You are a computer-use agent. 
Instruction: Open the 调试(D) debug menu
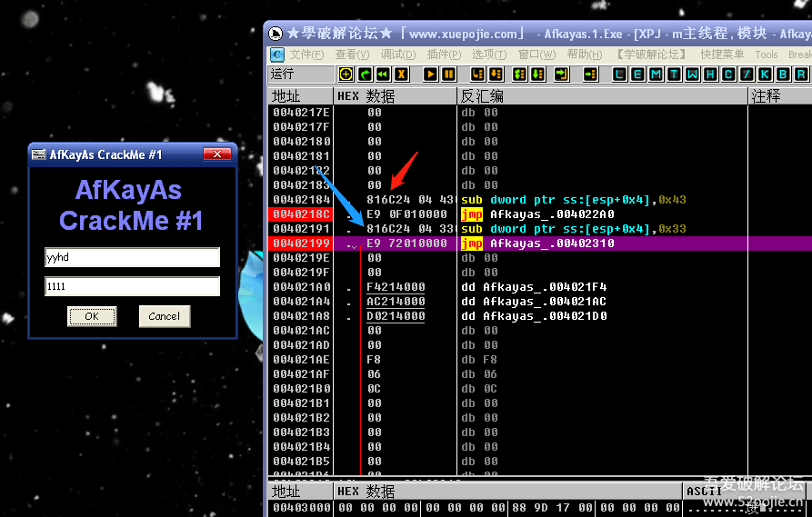coord(397,55)
